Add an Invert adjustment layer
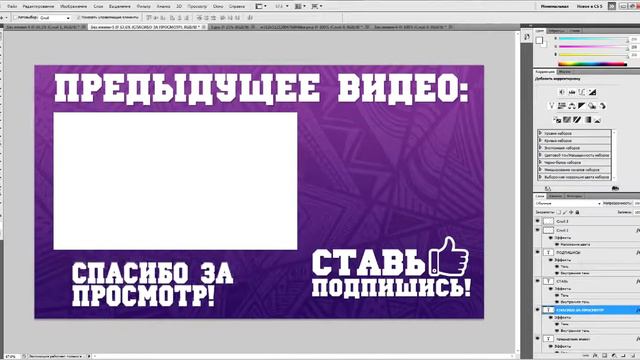Image resolution: width=640 pixels, height=360 pixels. 557,120
